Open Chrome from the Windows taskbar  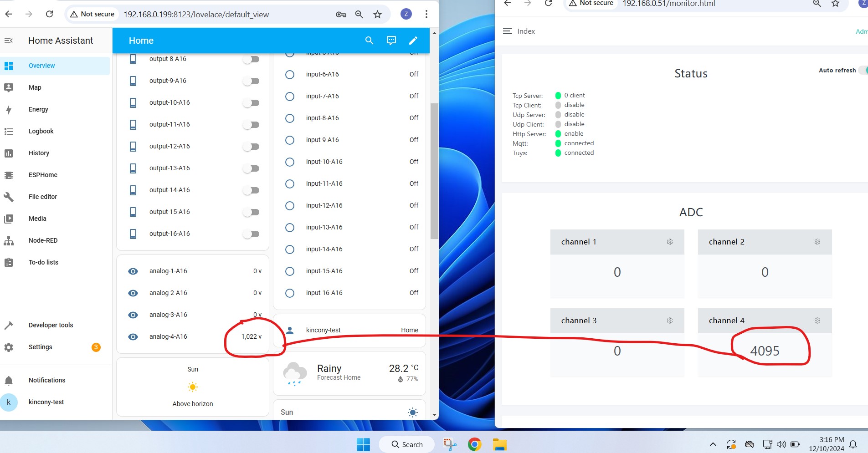click(x=474, y=444)
